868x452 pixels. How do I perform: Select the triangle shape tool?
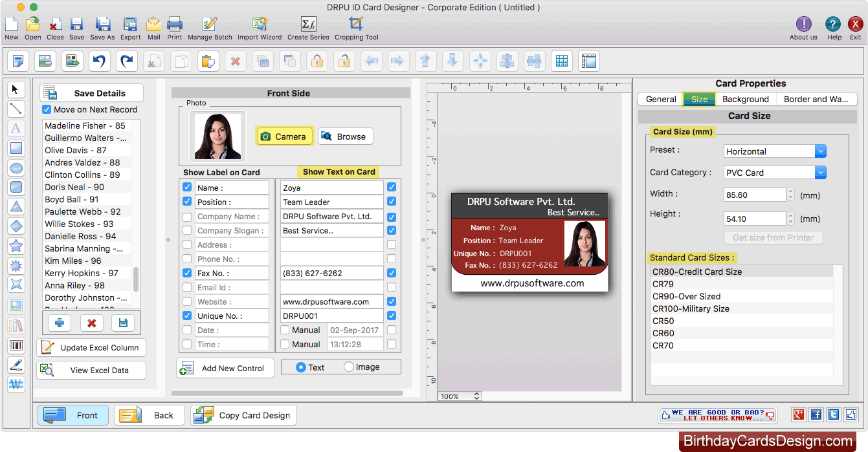[x=16, y=206]
